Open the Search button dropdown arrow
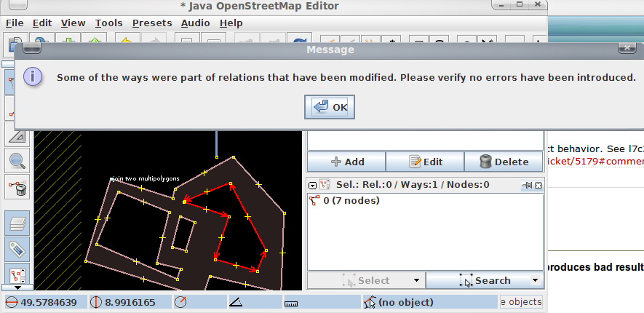Image resolution: width=644 pixels, height=313 pixels. click(x=535, y=280)
